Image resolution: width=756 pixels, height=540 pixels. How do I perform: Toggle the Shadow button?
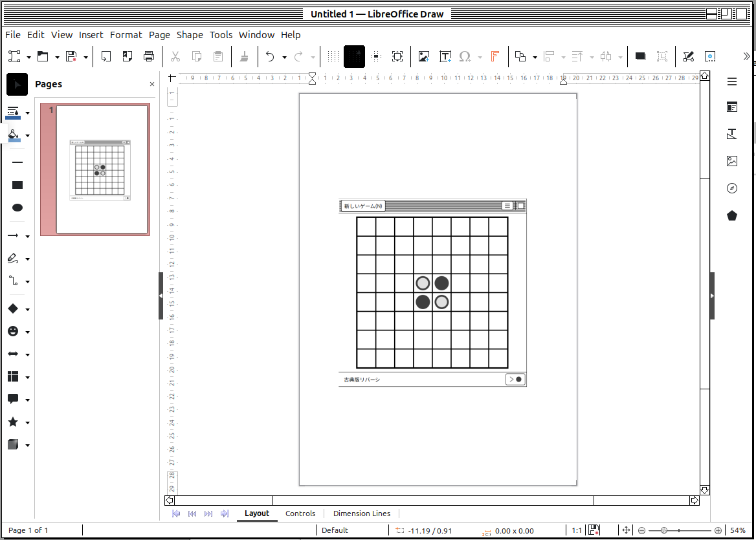[640, 57]
